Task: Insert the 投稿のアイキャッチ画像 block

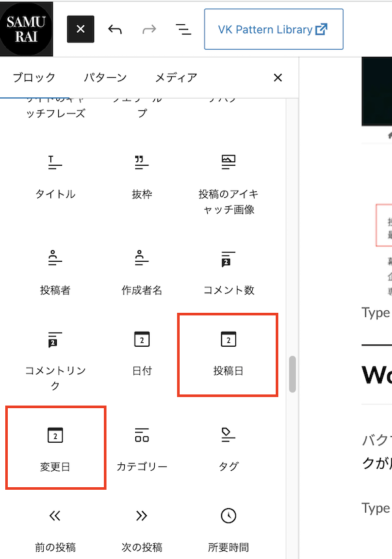Action: tap(228, 185)
